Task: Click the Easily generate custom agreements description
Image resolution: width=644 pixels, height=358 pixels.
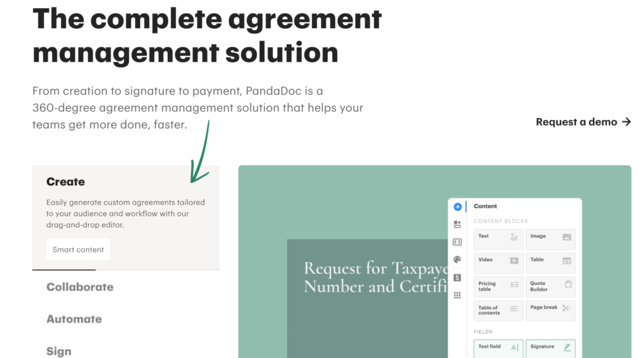Action: pyautogui.click(x=126, y=214)
